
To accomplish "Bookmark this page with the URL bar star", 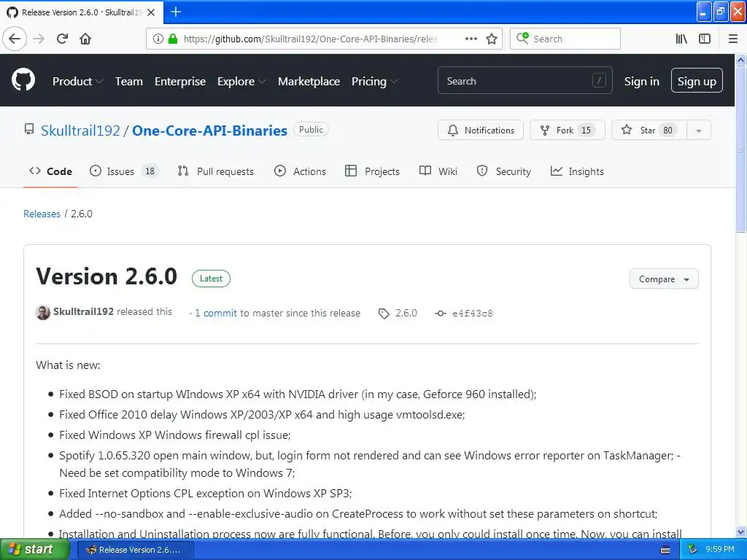I will point(492,39).
